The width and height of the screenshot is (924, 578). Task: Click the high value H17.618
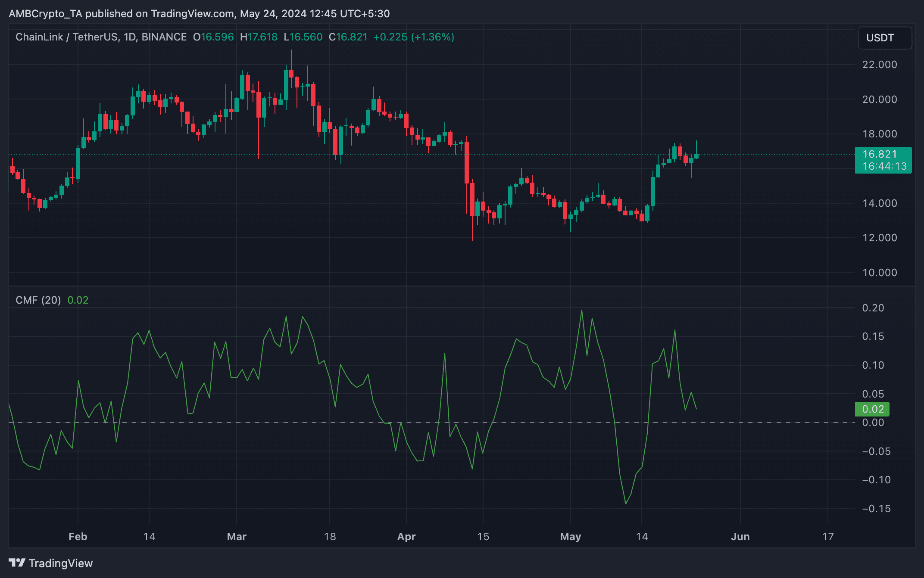(259, 37)
